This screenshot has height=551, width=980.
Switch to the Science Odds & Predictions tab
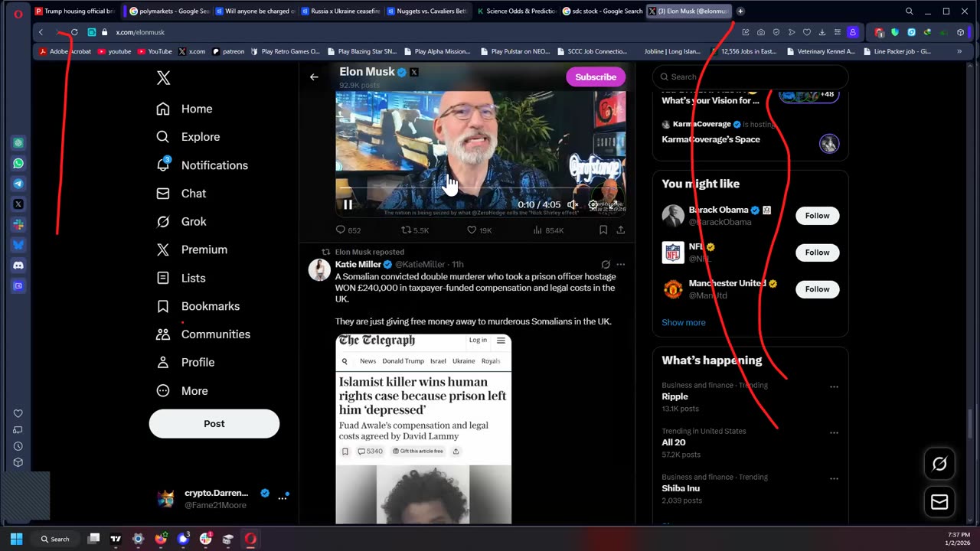pos(516,11)
